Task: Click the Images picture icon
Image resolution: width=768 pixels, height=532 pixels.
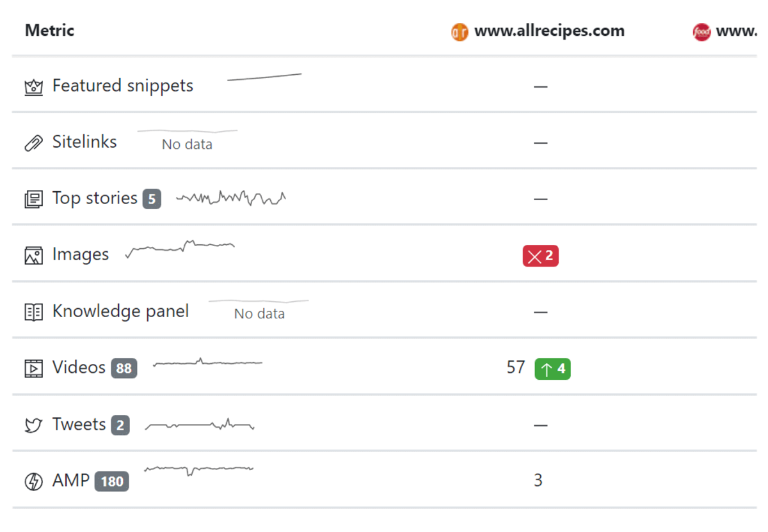Action: 33,256
